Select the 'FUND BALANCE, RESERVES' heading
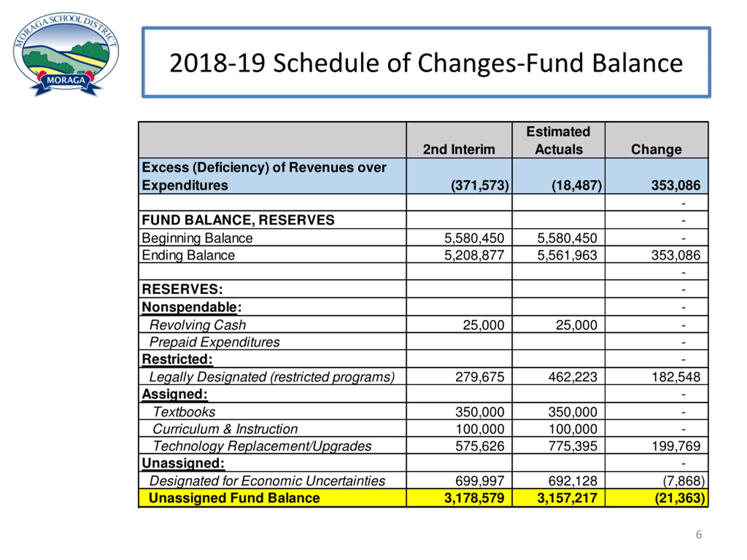747x560 pixels. pos(238,220)
